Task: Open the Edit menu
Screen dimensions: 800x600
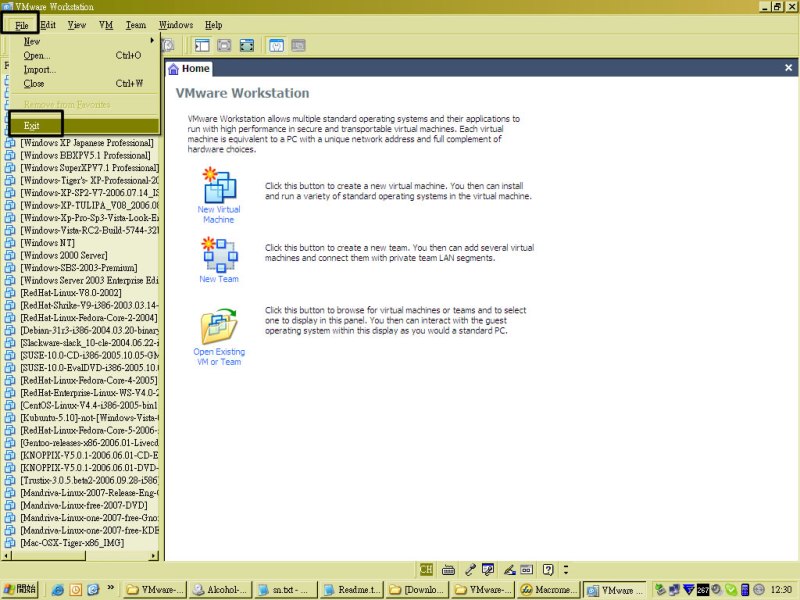Action: tap(48, 24)
